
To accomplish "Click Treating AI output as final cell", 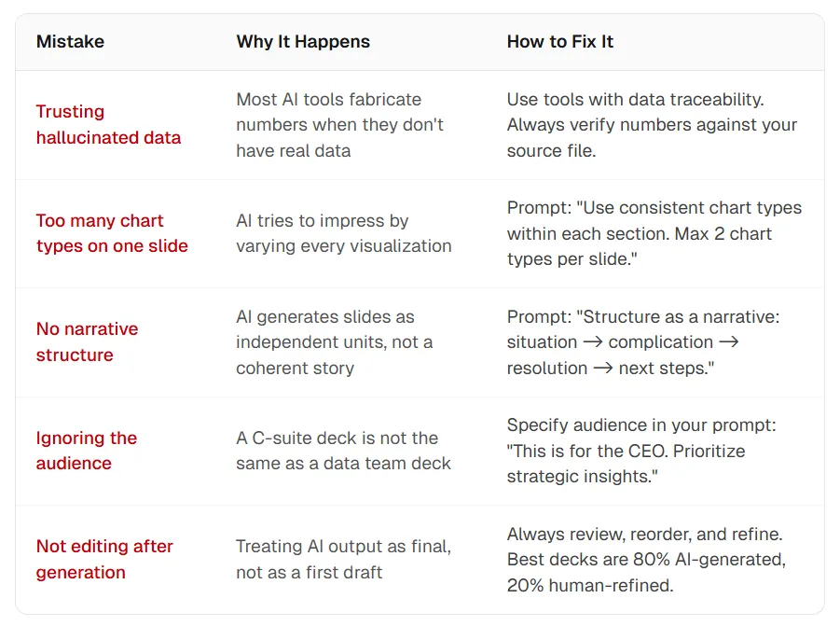I will (343, 559).
